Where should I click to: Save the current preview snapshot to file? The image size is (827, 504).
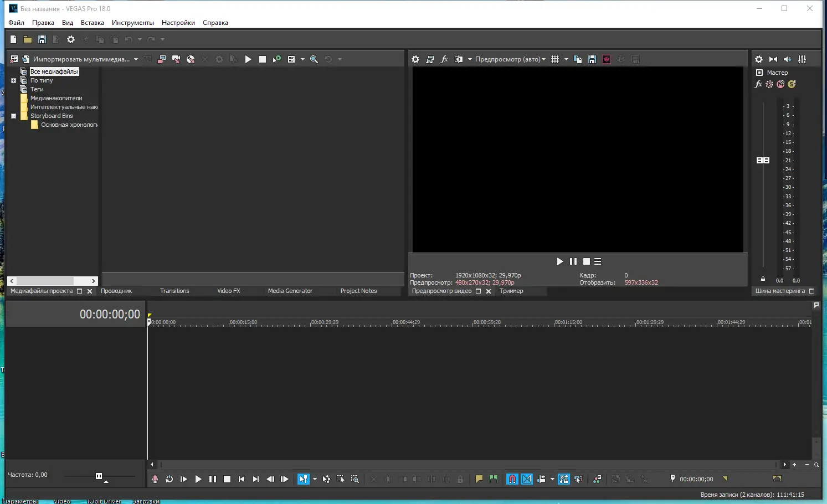coord(592,59)
